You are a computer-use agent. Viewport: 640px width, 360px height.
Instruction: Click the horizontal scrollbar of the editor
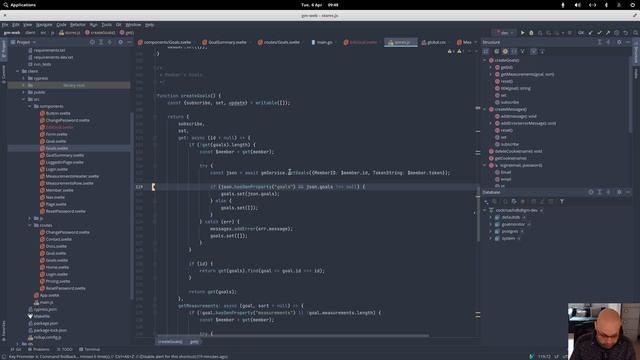(x=292, y=336)
